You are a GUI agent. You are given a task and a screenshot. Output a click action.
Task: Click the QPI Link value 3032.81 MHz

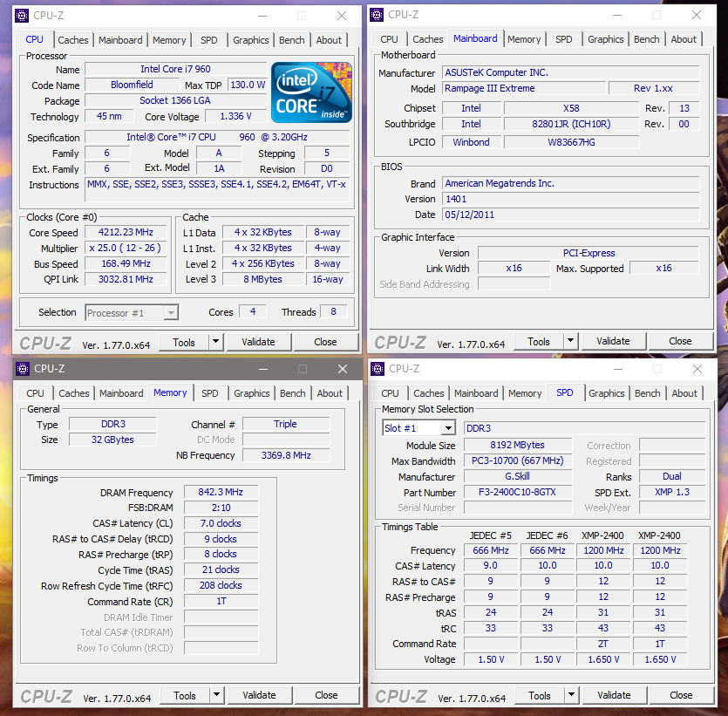pyautogui.click(x=126, y=279)
